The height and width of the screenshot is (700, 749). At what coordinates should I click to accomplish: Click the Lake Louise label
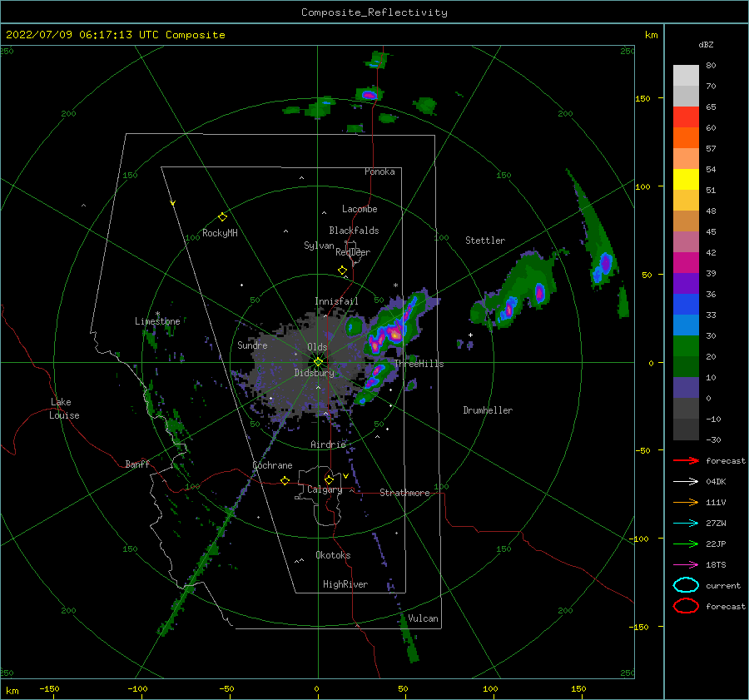64,409
